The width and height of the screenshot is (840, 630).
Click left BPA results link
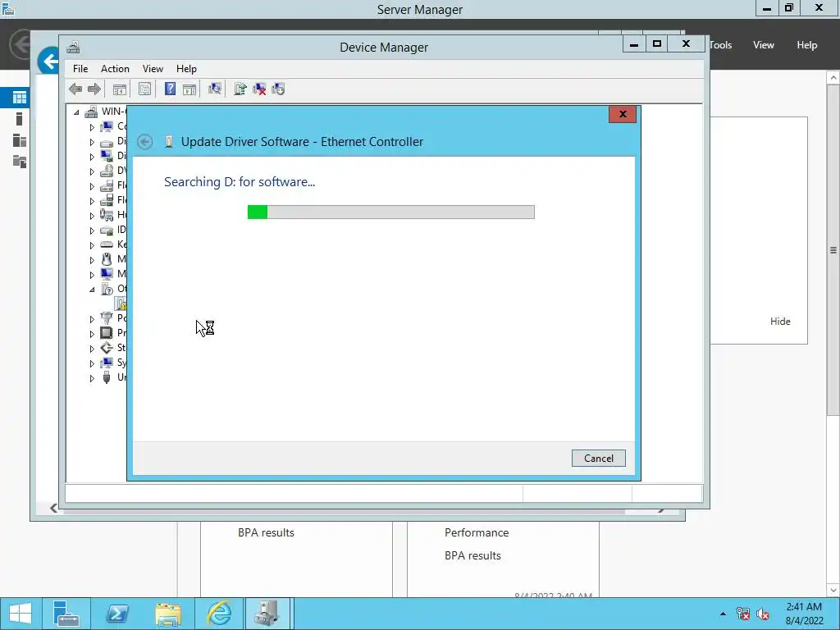coord(267,532)
